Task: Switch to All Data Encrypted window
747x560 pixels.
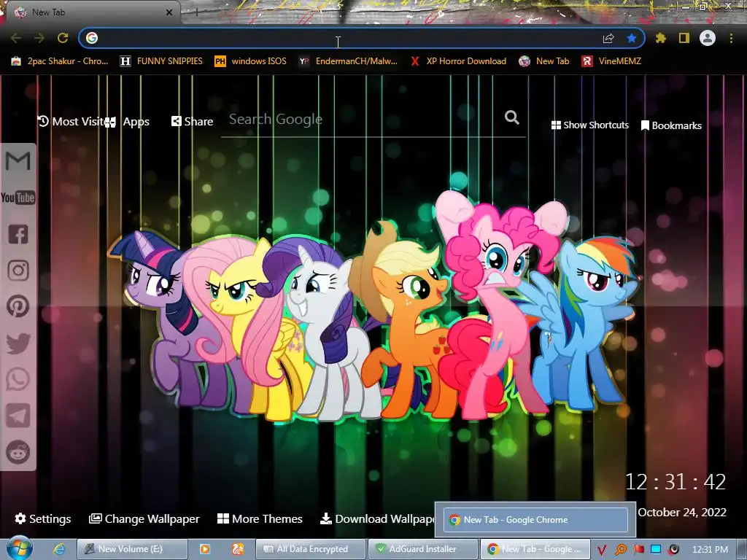Action: point(311,549)
